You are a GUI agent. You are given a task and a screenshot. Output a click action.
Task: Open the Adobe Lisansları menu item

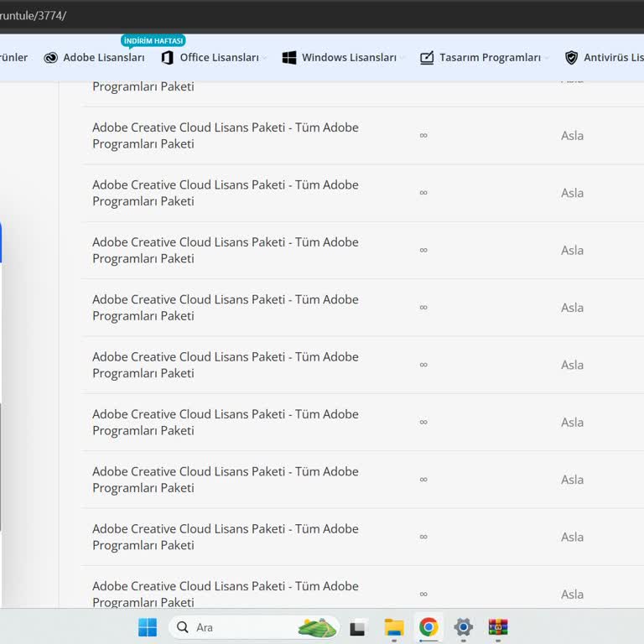coord(104,58)
